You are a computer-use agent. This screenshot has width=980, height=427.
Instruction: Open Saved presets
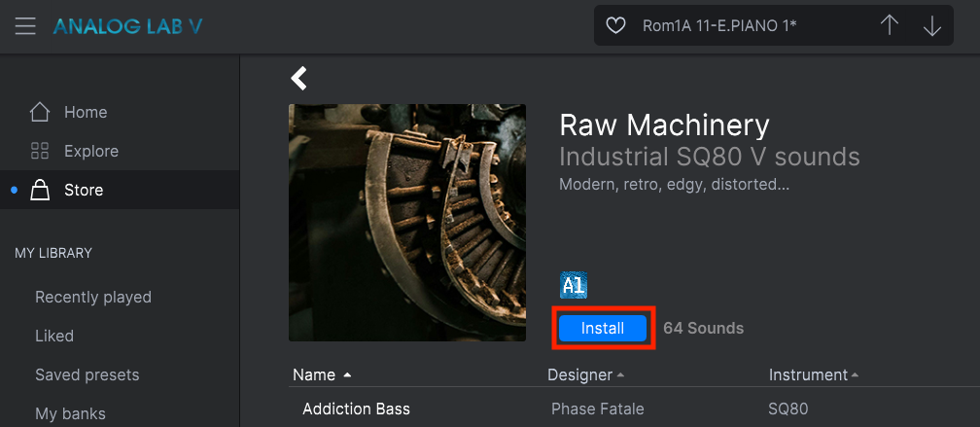click(x=87, y=375)
